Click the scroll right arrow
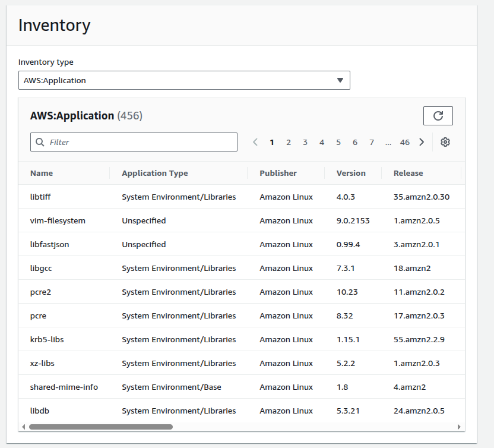This screenshot has width=494, height=448. 459,427
